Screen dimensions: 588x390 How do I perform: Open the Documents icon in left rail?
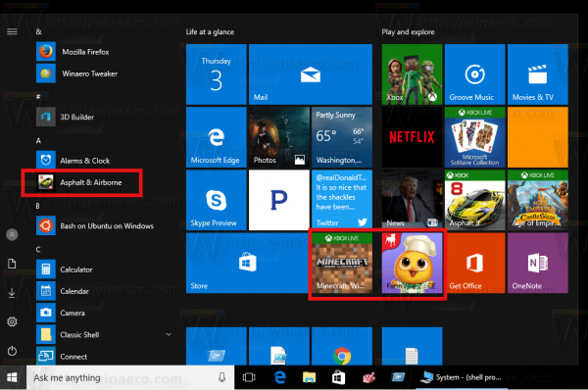(12, 264)
